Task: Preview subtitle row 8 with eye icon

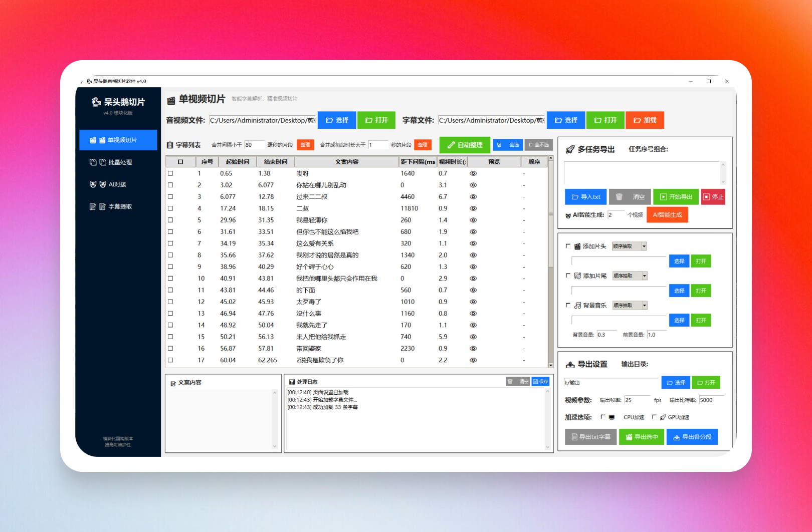Action: click(473, 255)
